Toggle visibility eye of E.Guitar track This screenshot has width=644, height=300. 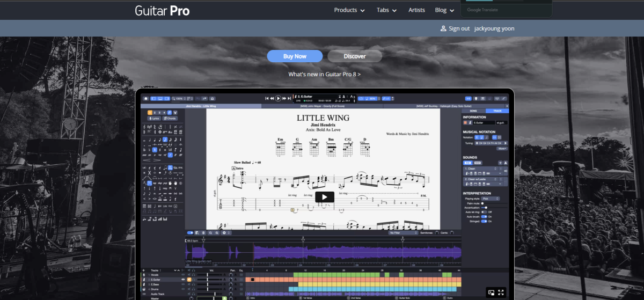coord(183,280)
